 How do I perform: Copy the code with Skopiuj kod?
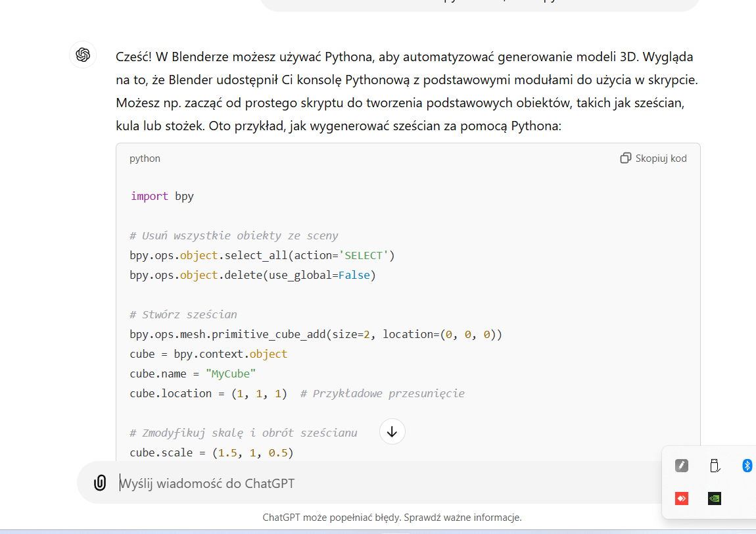tap(653, 158)
